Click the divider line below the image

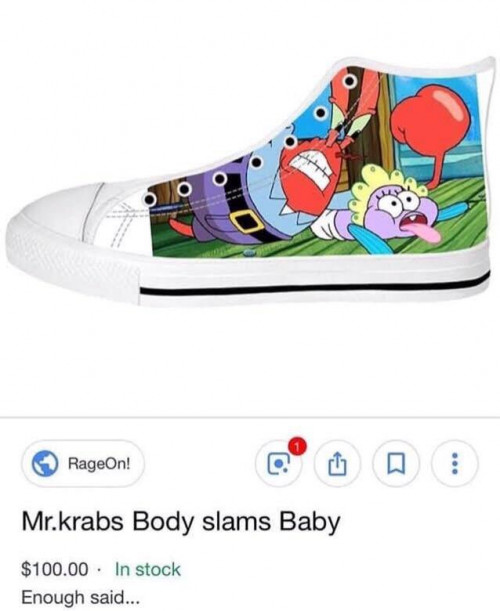pos(250,417)
